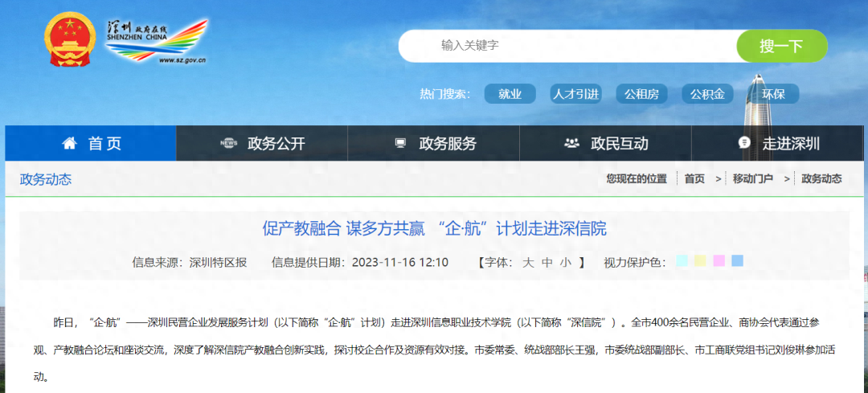Viewport: 868px width, 393px height.
Task: Set font size to 大
Action: (x=528, y=262)
